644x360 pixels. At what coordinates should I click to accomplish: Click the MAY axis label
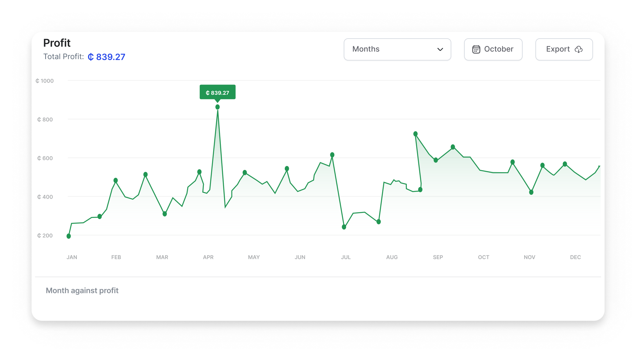[x=254, y=257]
